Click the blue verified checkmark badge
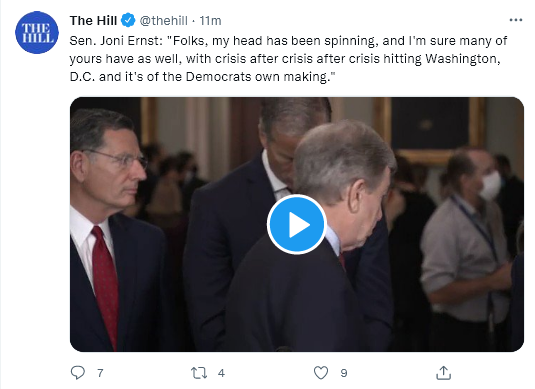This screenshot has height=389, width=535. tap(128, 20)
